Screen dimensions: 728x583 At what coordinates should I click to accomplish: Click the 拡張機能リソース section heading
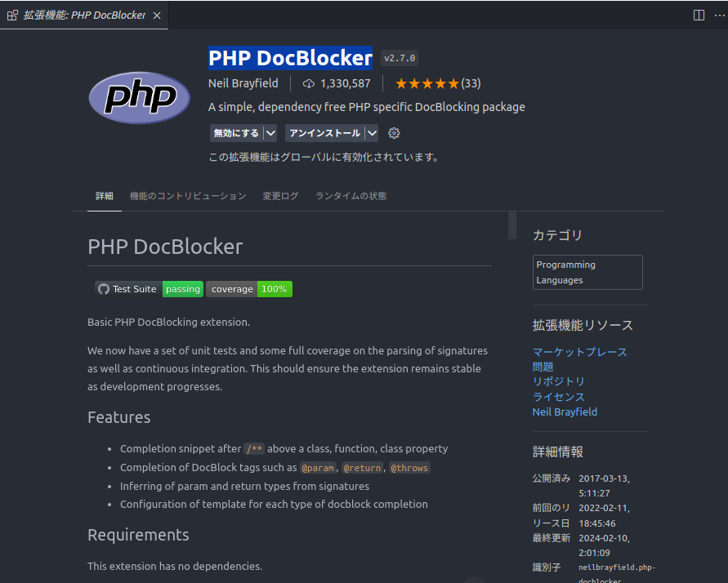583,325
